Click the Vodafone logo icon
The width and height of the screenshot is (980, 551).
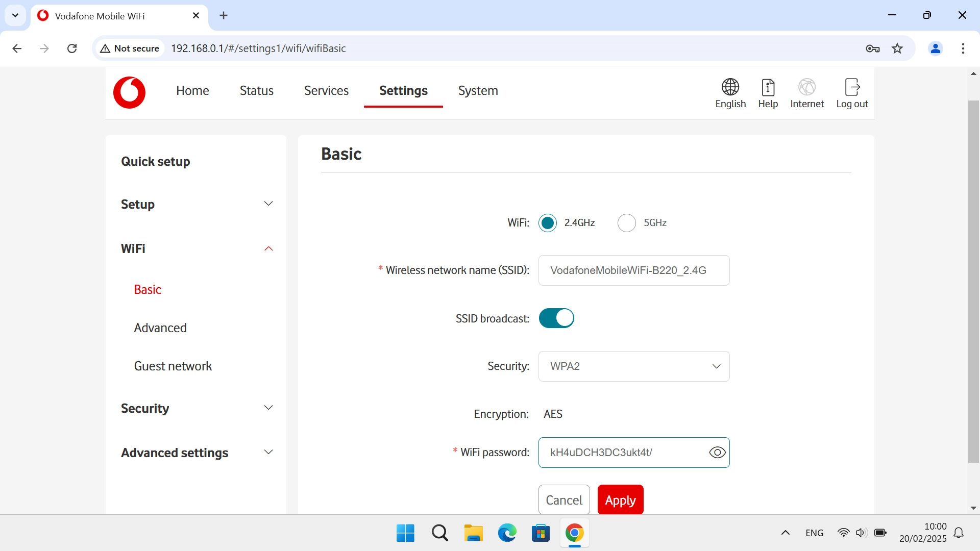(129, 92)
